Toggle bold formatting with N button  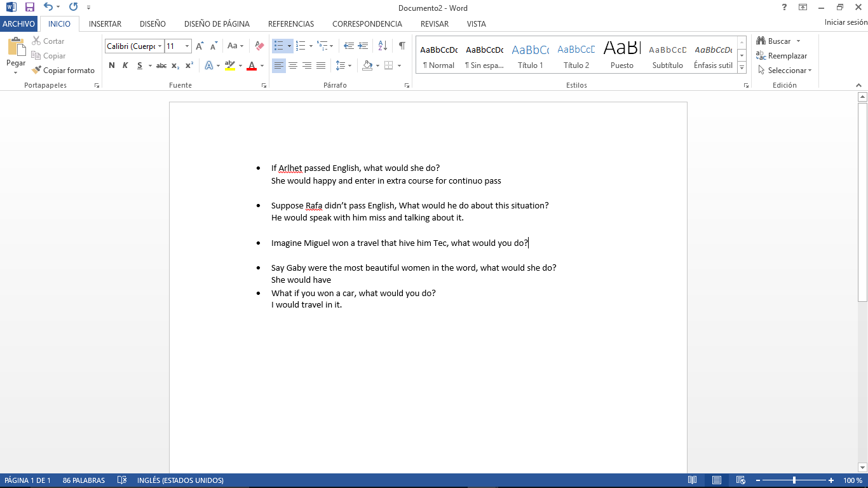click(x=112, y=65)
